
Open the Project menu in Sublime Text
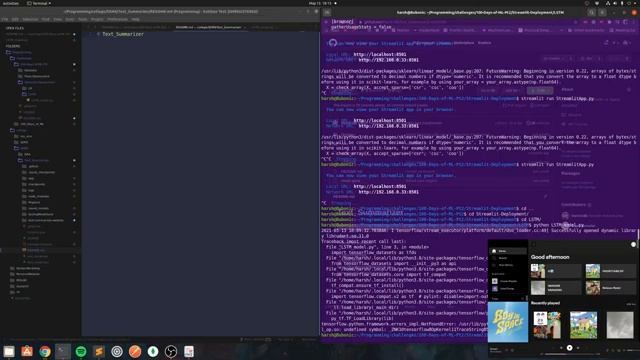(97, 19)
